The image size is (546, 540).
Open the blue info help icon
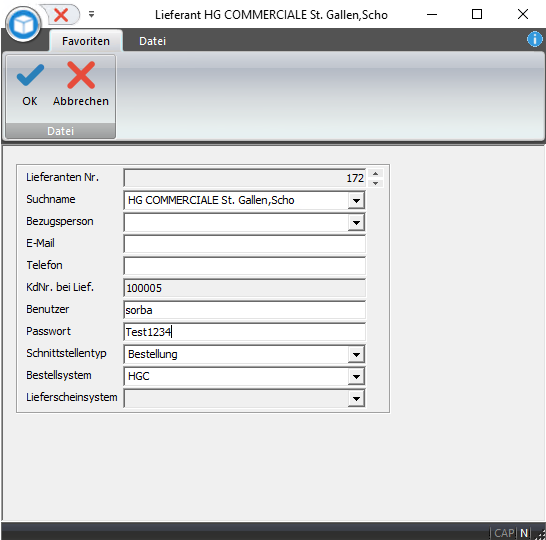coord(535,39)
